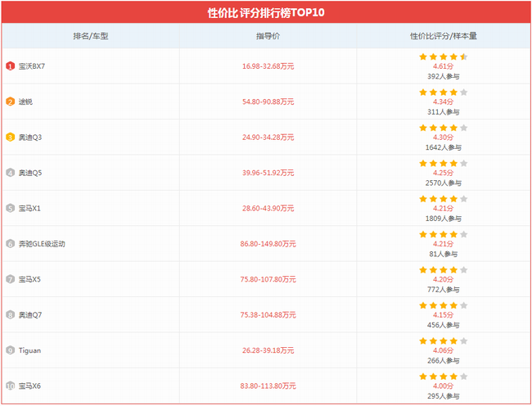This screenshot has height=406, width=532.
Task: Click the 排名/车型 column header
Action: 91,36
